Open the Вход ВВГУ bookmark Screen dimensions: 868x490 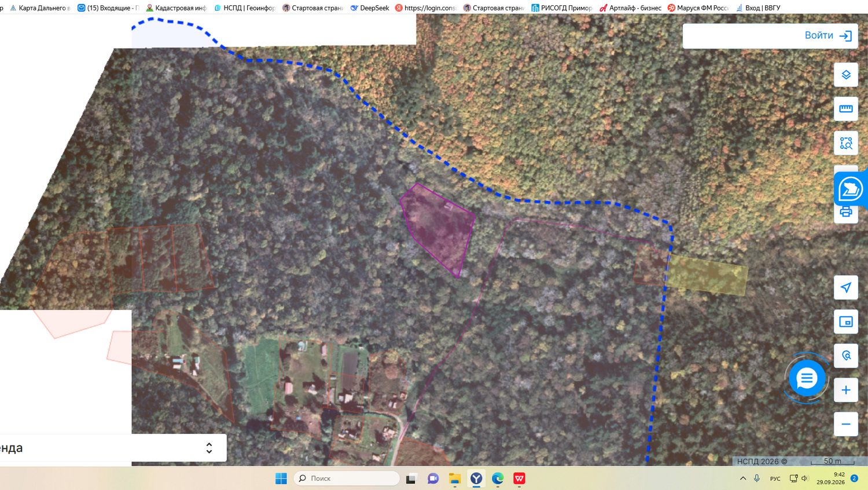pos(758,8)
